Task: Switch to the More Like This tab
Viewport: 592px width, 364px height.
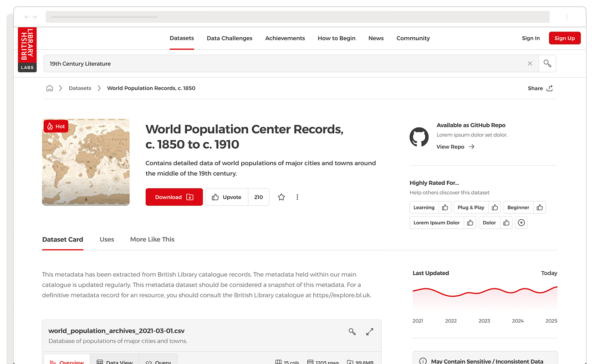Action: (152, 239)
